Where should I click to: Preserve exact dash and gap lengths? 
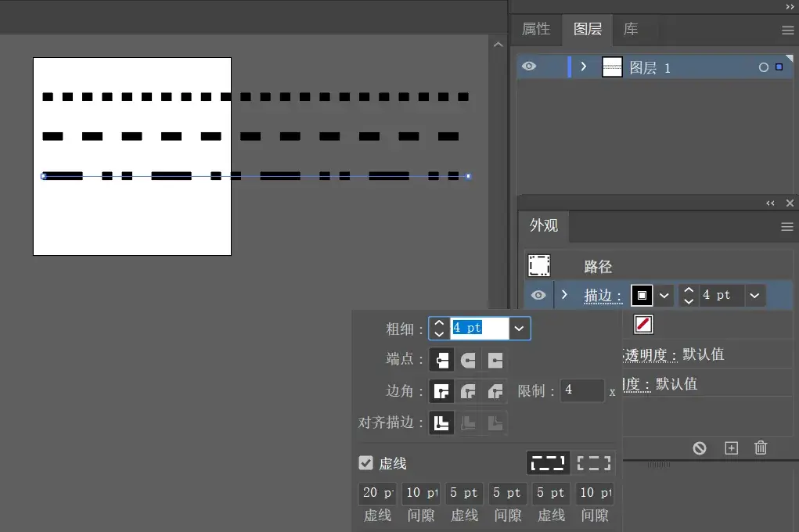(548, 463)
